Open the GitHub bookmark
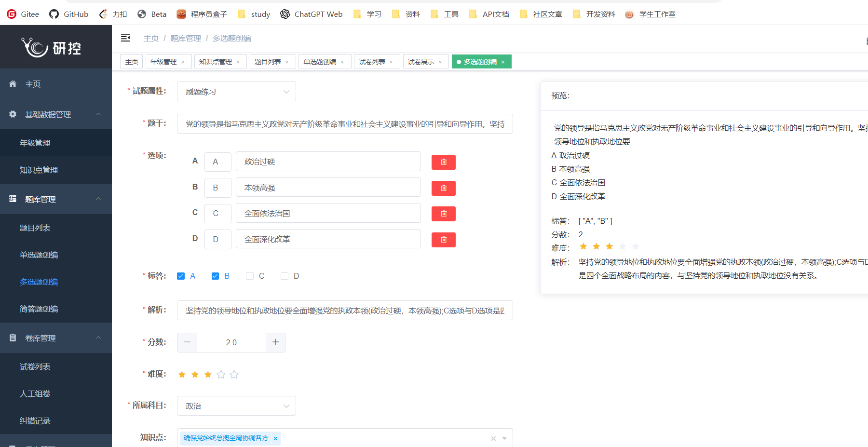Image resolution: width=868 pixels, height=447 pixels. 69,14
